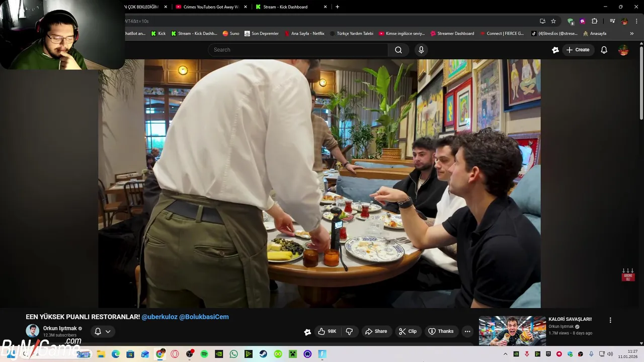
Task: Activate voice search microphone on YouTube
Action: point(421,50)
